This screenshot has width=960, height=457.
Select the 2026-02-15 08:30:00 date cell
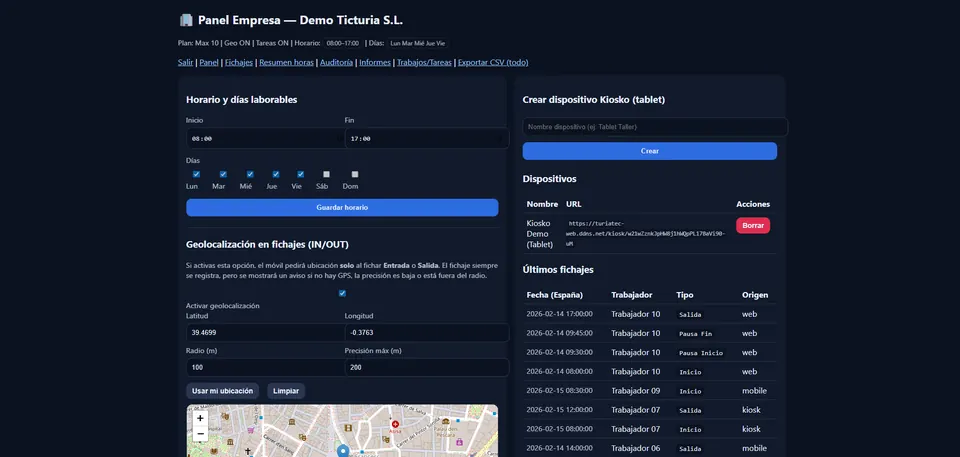pos(560,390)
